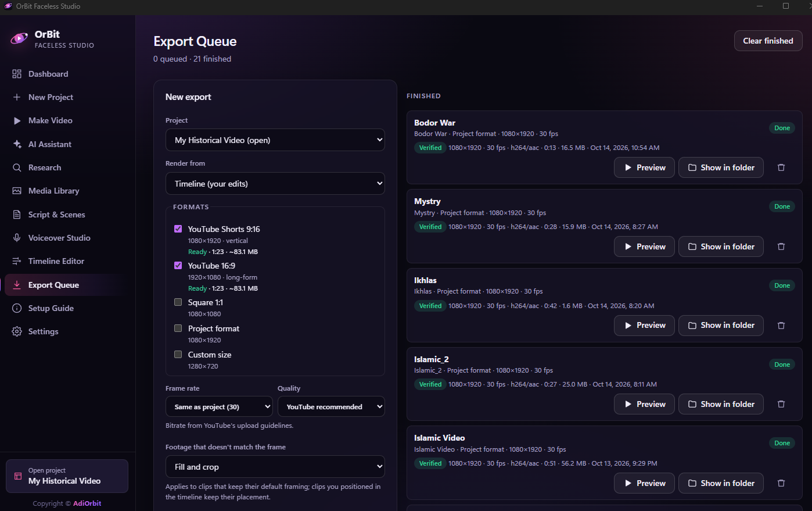Click the Verified badge on Ikhlas export
812x511 pixels.
pos(430,306)
